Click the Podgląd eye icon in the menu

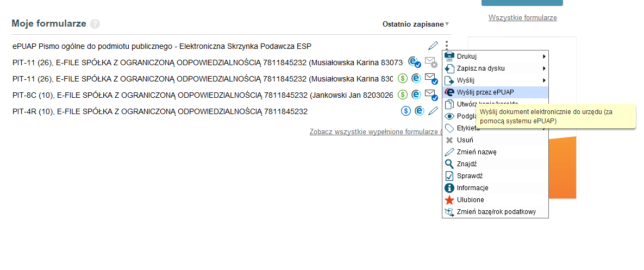click(x=450, y=116)
